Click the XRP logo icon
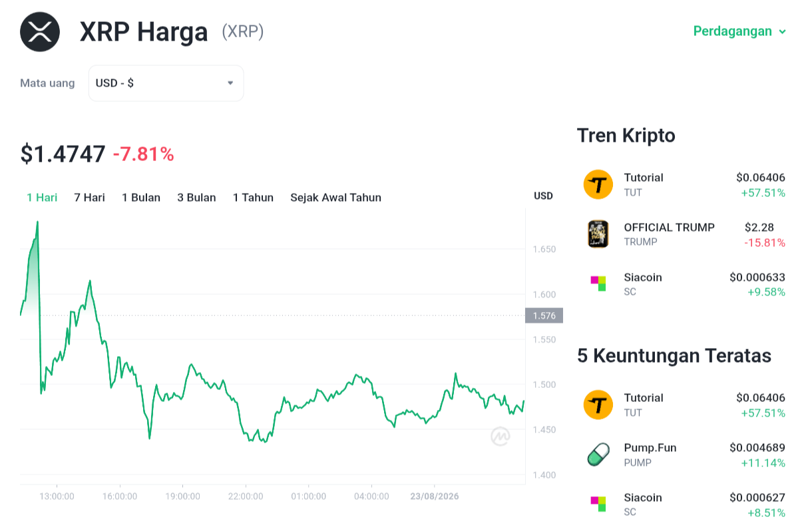812x519 pixels. point(40,31)
